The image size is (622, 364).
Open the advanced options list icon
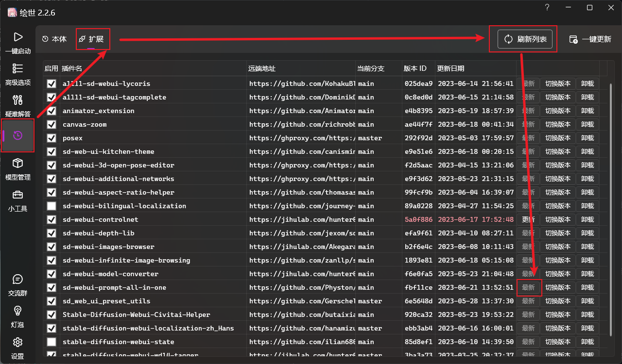tap(18, 69)
